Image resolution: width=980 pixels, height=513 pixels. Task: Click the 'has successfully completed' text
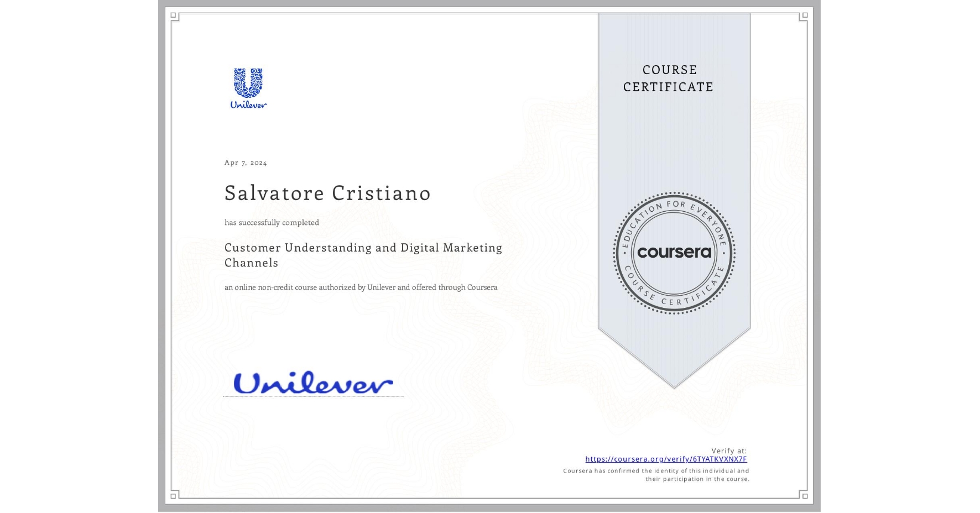point(272,222)
